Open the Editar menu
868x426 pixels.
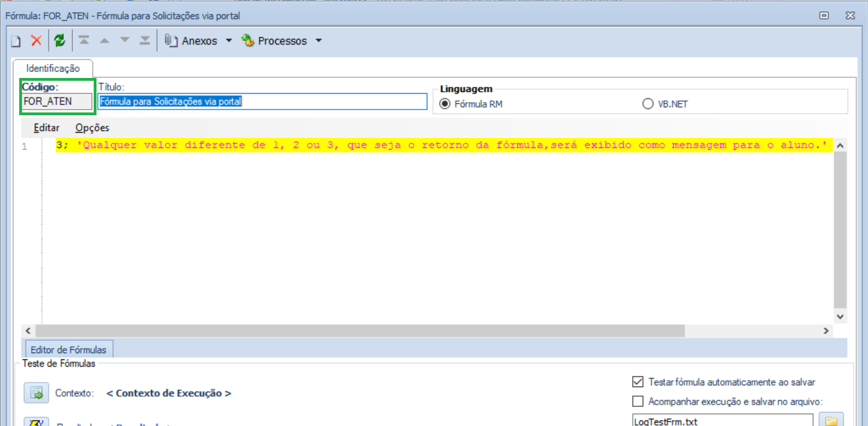click(46, 128)
